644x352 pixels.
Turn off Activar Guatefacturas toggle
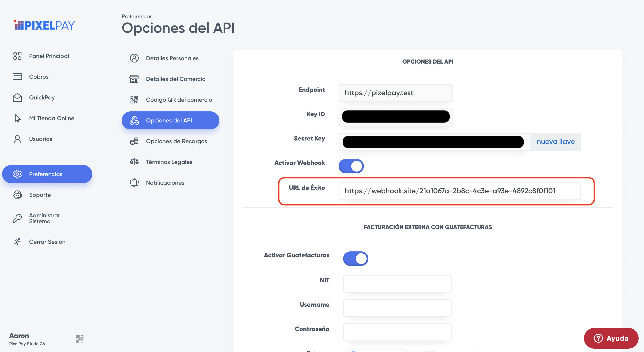[355, 259]
